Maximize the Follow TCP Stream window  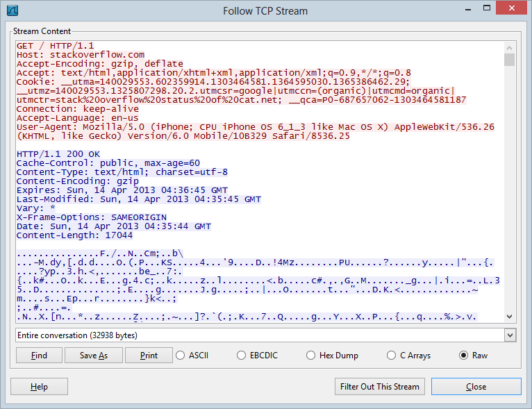tap(487, 8)
